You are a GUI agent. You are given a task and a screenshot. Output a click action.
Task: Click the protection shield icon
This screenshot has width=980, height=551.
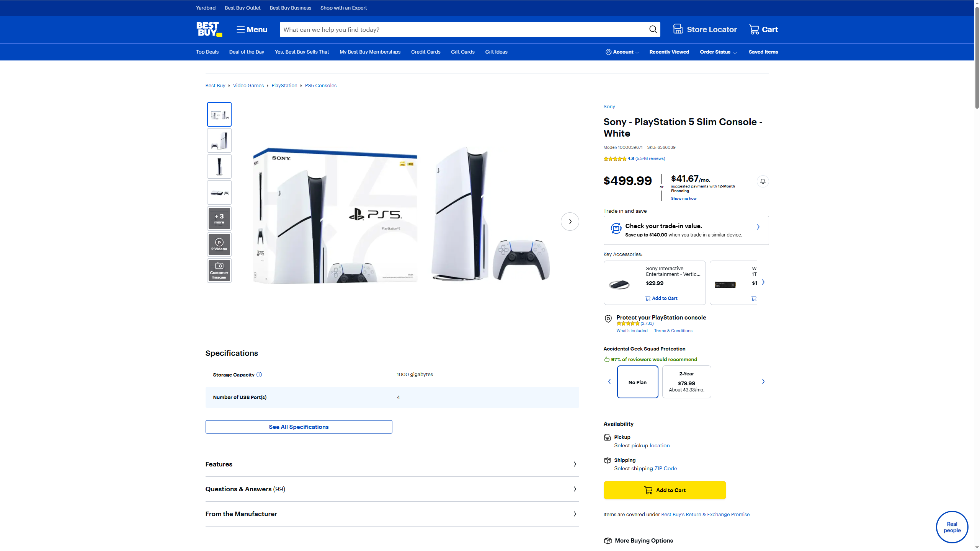pyautogui.click(x=608, y=318)
